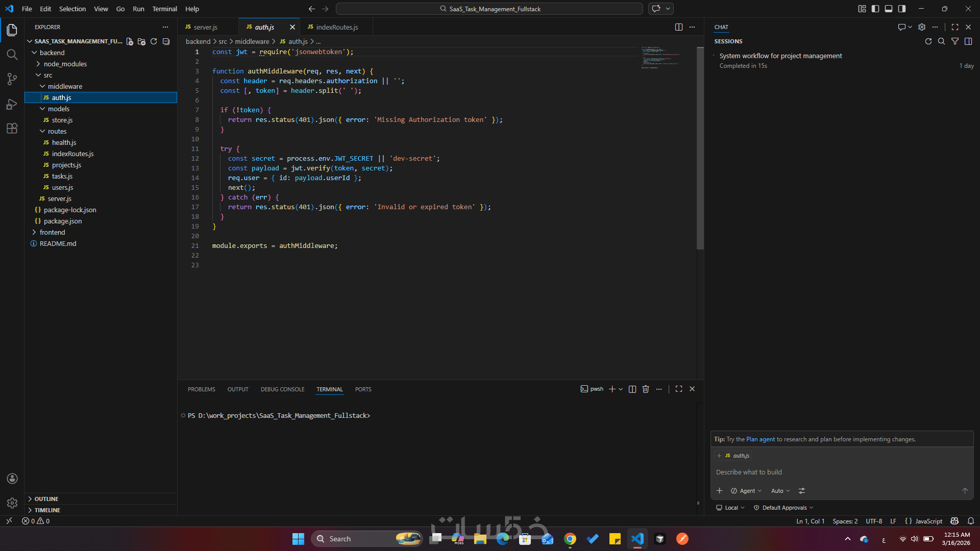Click the Search icon in activity bar

pyautogui.click(x=12, y=55)
